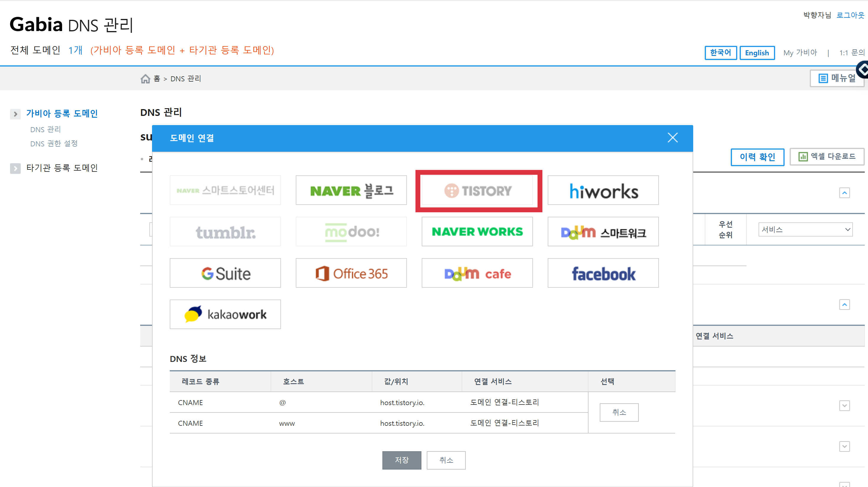Pick the kakaowork service tile
Screen dimensions: 868x487
225,315
